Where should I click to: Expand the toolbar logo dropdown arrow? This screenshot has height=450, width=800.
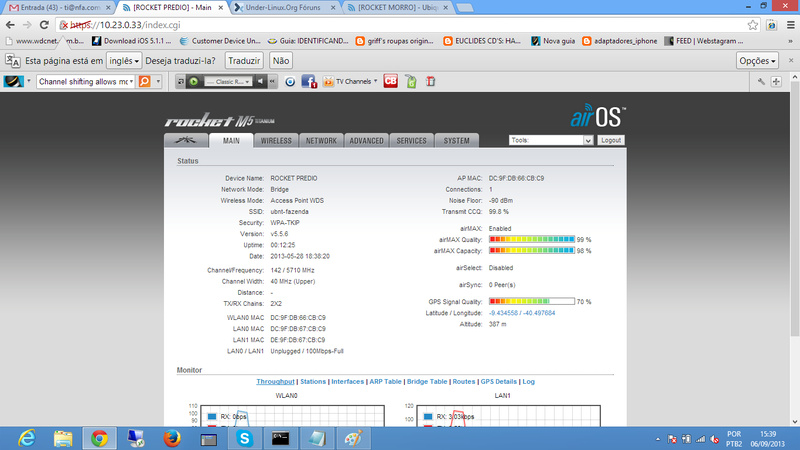(x=29, y=81)
